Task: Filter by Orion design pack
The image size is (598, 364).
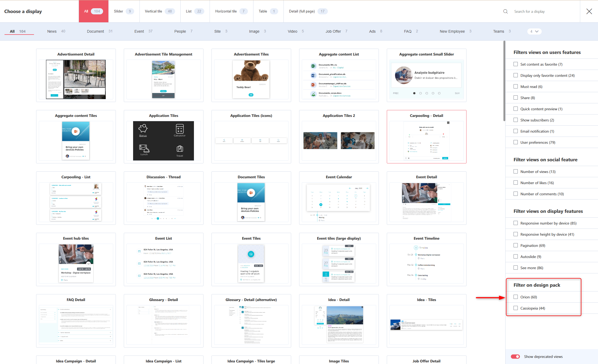Action: (516, 297)
